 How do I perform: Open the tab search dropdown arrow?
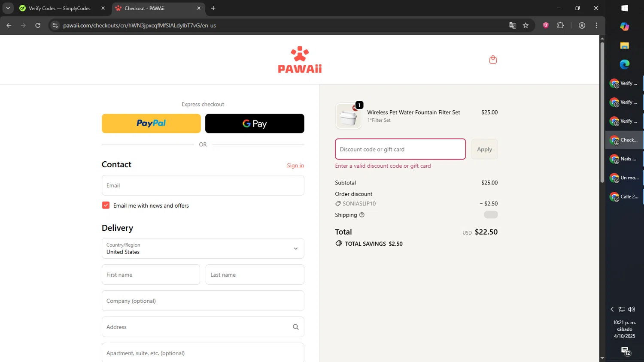pyautogui.click(x=8, y=8)
